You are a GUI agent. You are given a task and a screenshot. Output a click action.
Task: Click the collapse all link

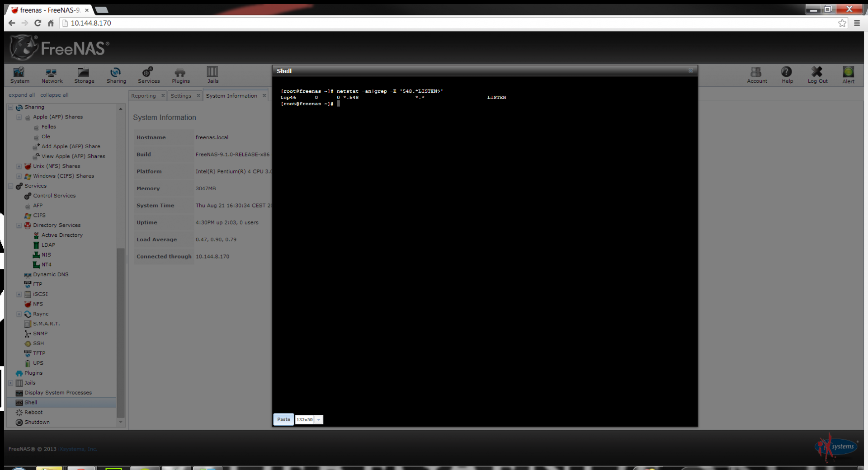click(54, 95)
